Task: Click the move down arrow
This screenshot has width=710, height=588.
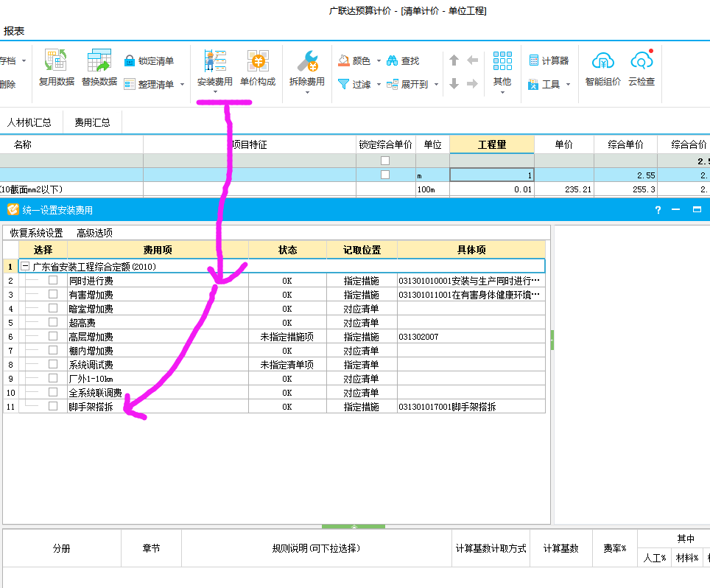Action: coord(454,83)
